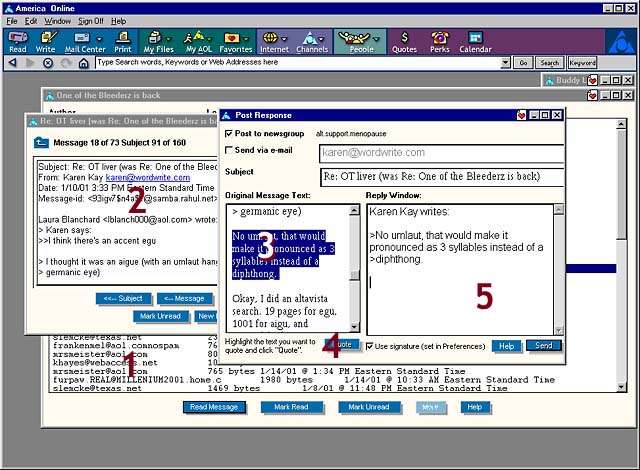Viewport: 640px width, 470px height.
Task: Open the My AOL toolbar icon
Action: coord(199,42)
